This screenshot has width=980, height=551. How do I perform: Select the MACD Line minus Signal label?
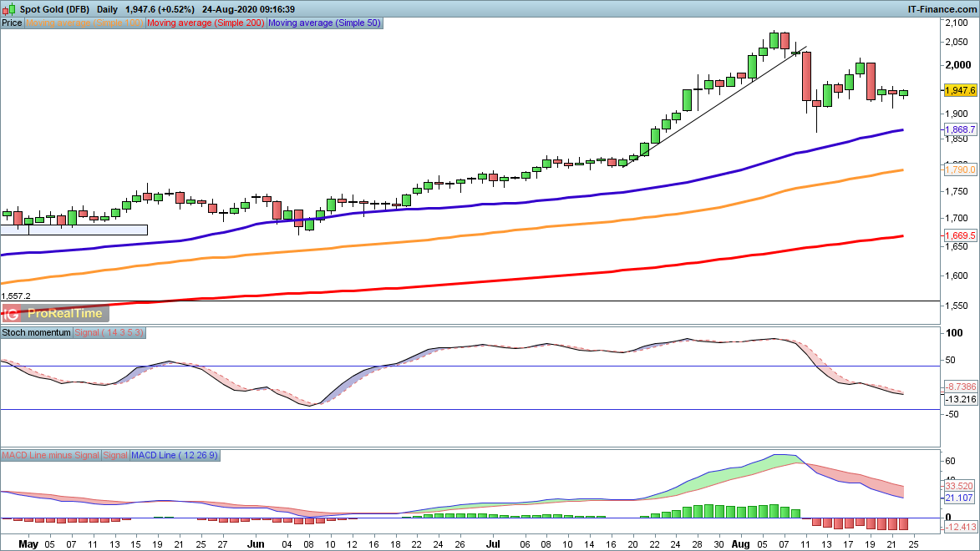50,456
